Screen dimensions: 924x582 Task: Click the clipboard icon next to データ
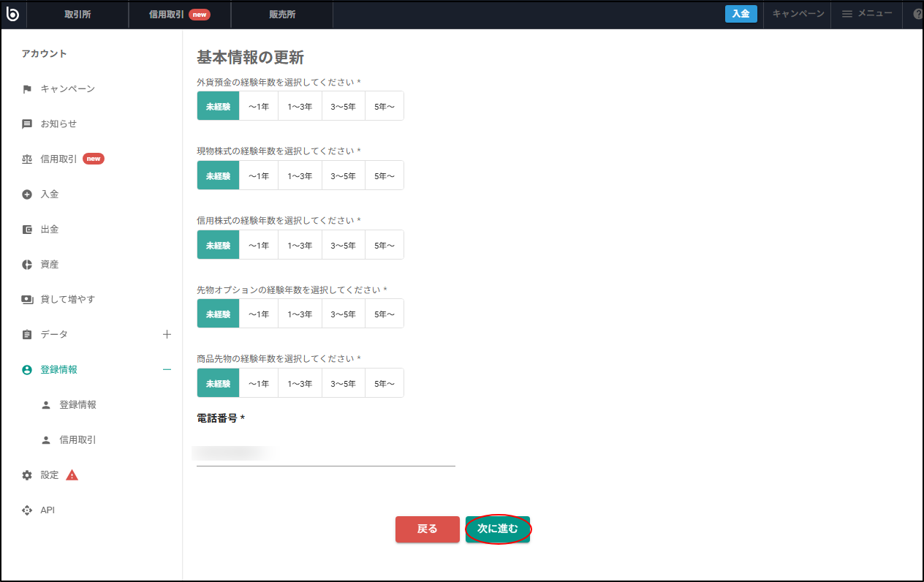pos(27,335)
